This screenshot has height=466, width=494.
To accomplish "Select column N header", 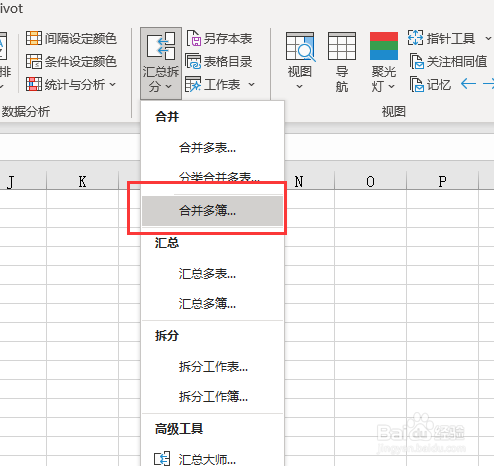I will tap(309, 181).
